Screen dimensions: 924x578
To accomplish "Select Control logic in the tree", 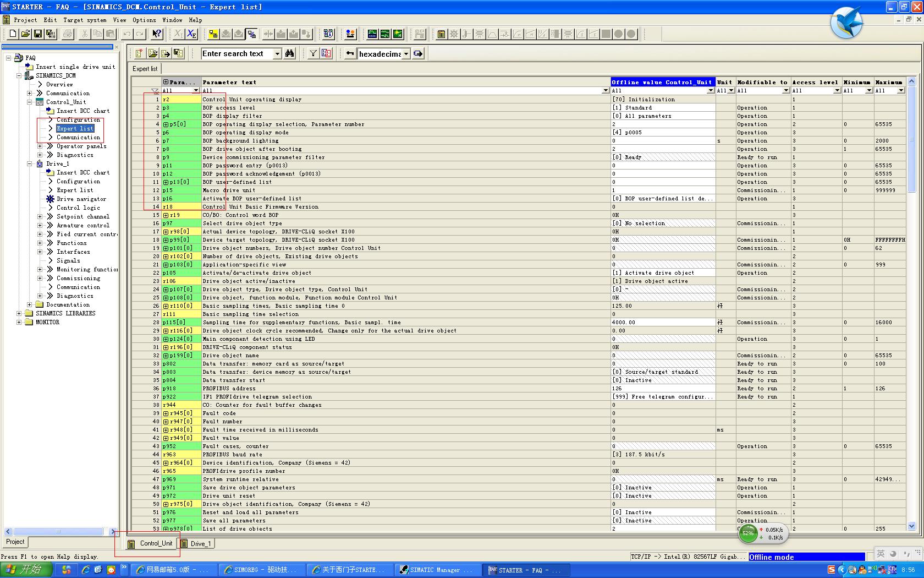I will click(78, 208).
